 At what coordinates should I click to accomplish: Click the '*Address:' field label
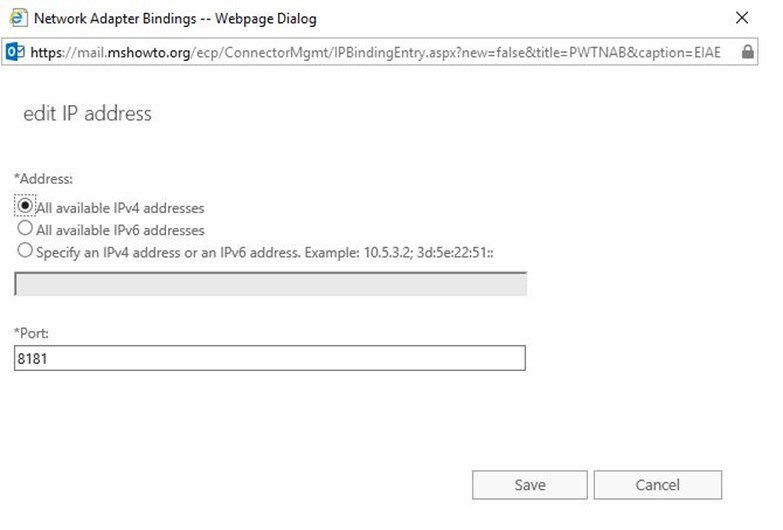(x=43, y=179)
